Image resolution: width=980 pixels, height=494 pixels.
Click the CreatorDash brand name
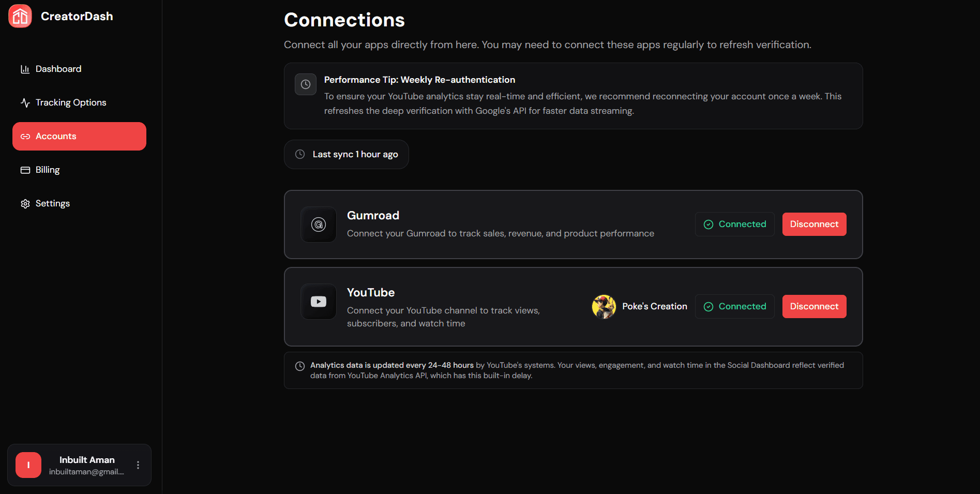[77, 17]
